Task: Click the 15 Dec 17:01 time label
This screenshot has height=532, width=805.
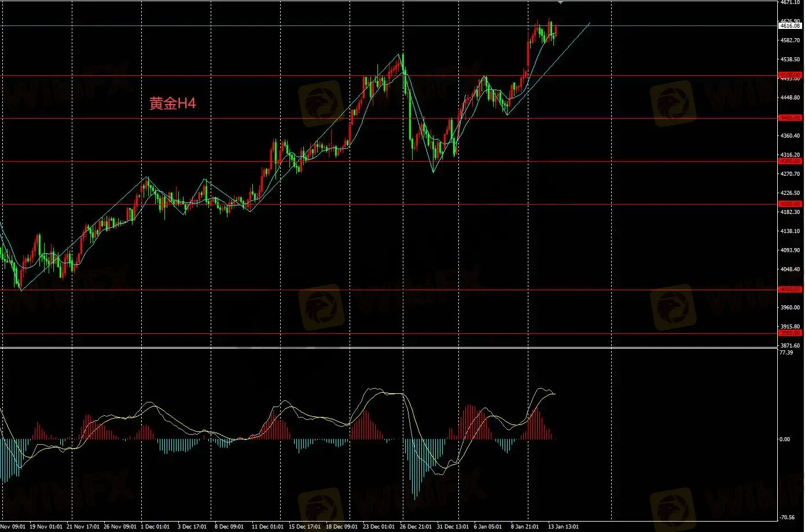Action: tap(304, 527)
